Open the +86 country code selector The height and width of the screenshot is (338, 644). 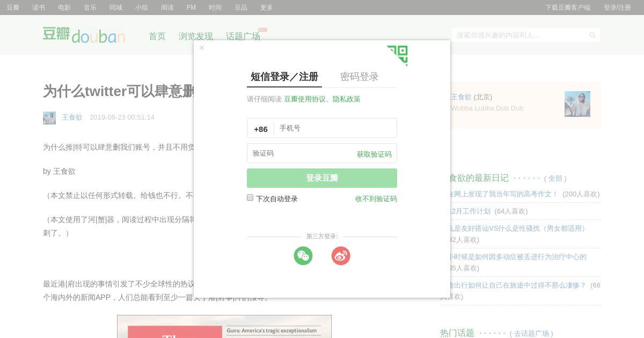point(261,129)
